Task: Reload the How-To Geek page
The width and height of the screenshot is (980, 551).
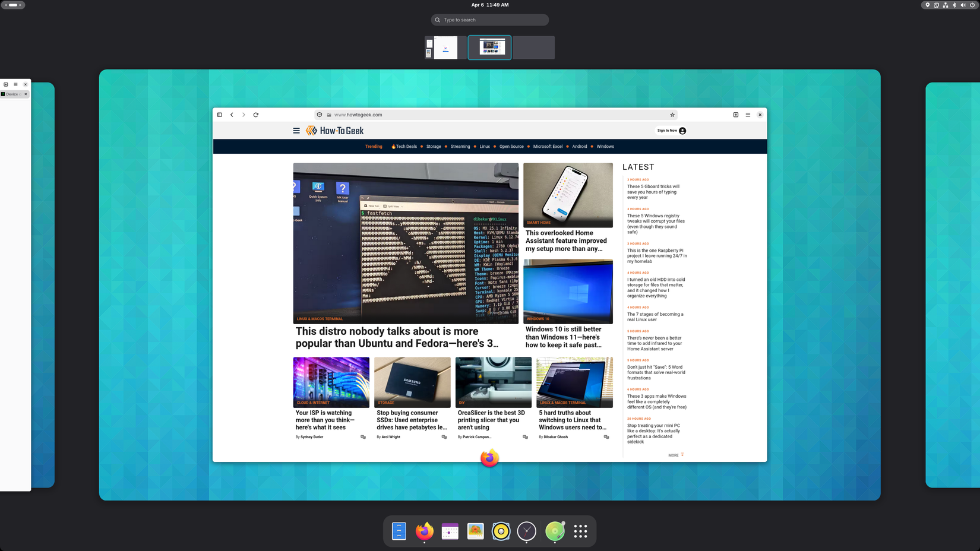Action: [256, 115]
